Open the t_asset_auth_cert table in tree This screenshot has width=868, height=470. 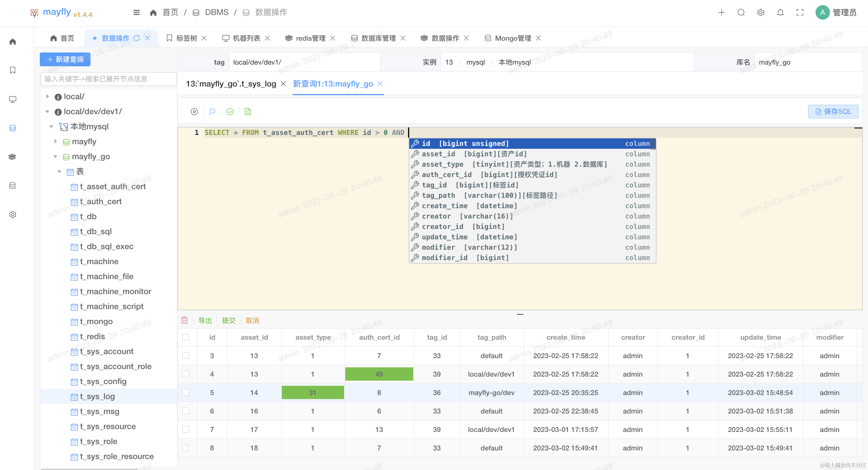(x=113, y=187)
